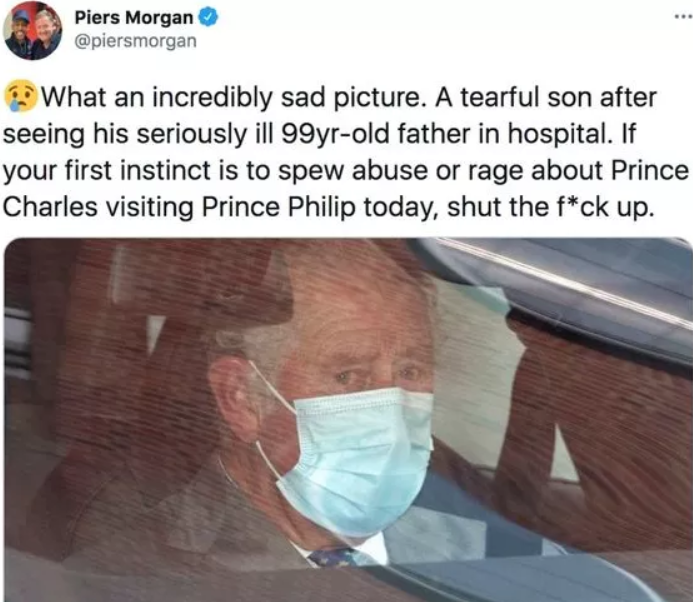Click the blue verified checkmark badge
The image size is (693, 602).
point(208,18)
